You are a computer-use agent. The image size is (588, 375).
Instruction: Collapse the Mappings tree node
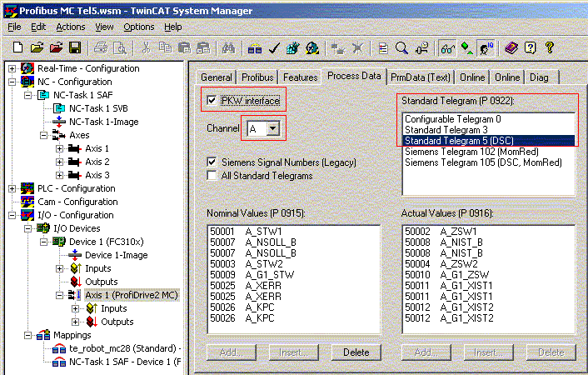(x=27, y=335)
